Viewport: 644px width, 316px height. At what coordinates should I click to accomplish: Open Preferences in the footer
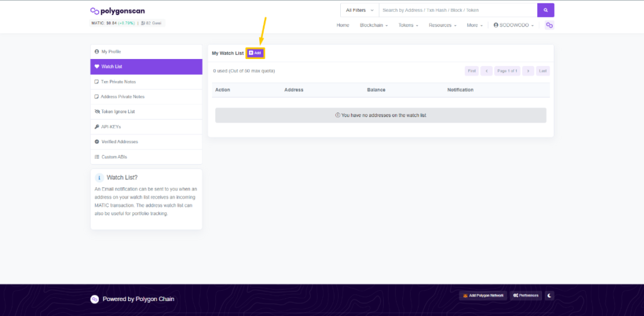(526, 295)
